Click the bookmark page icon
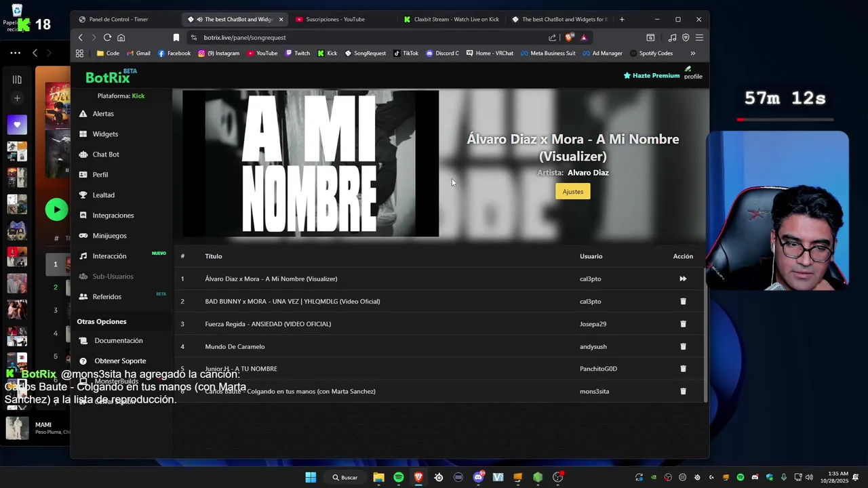 tap(176, 37)
